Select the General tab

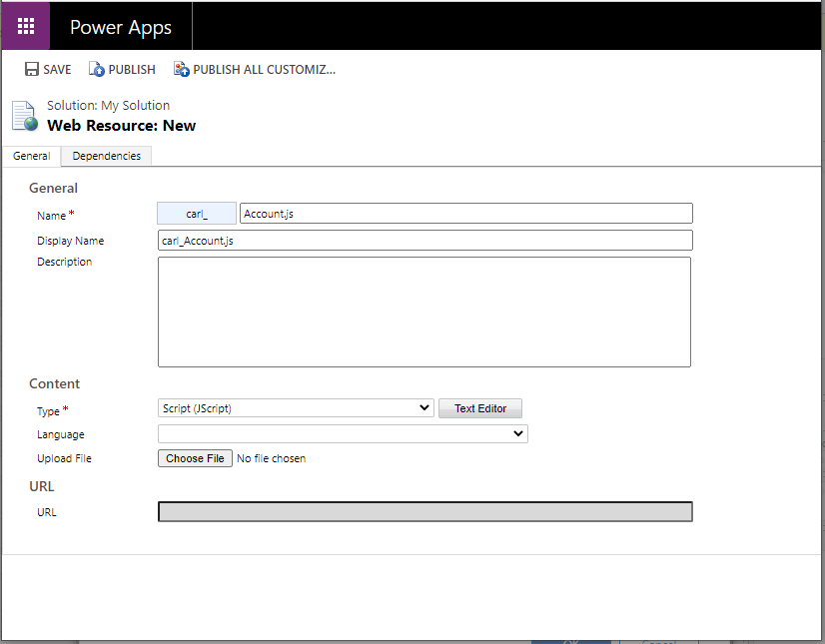pos(31,156)
